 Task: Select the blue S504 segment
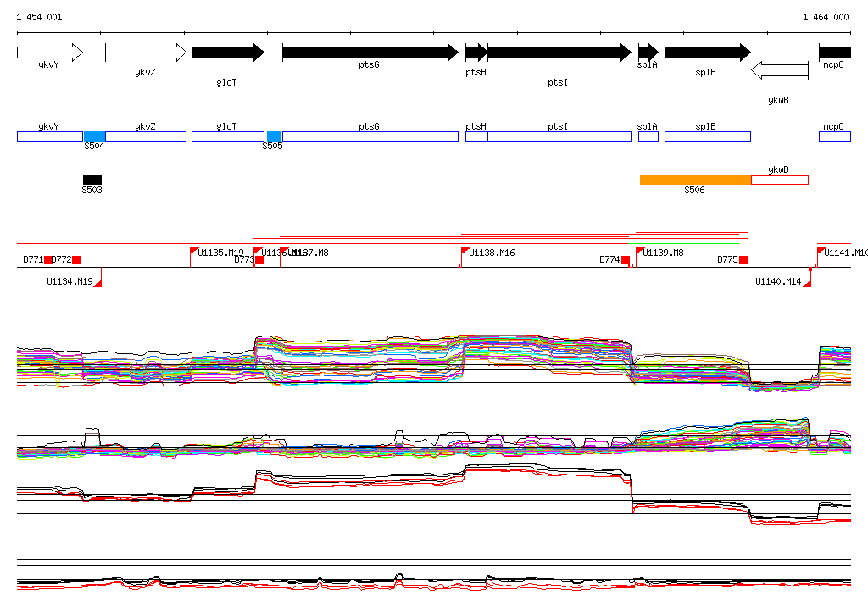tap(94, 136)
